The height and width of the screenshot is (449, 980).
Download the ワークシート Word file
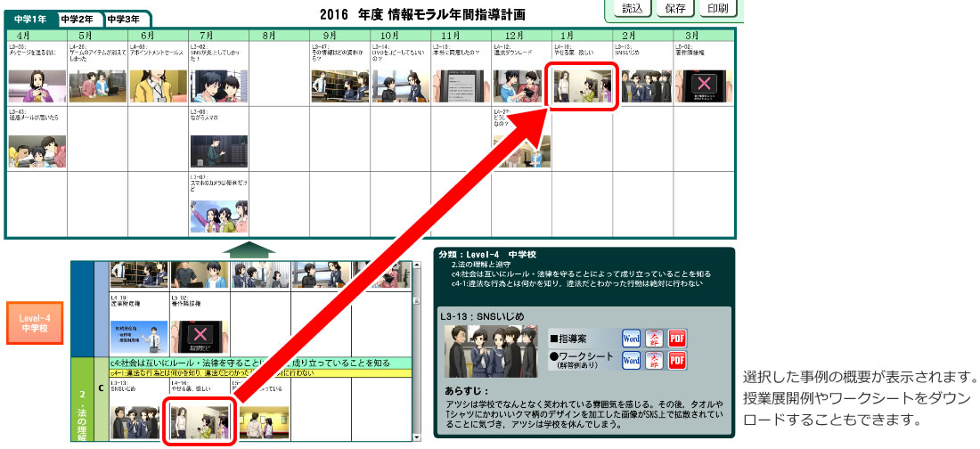click(x=632, y=360)
